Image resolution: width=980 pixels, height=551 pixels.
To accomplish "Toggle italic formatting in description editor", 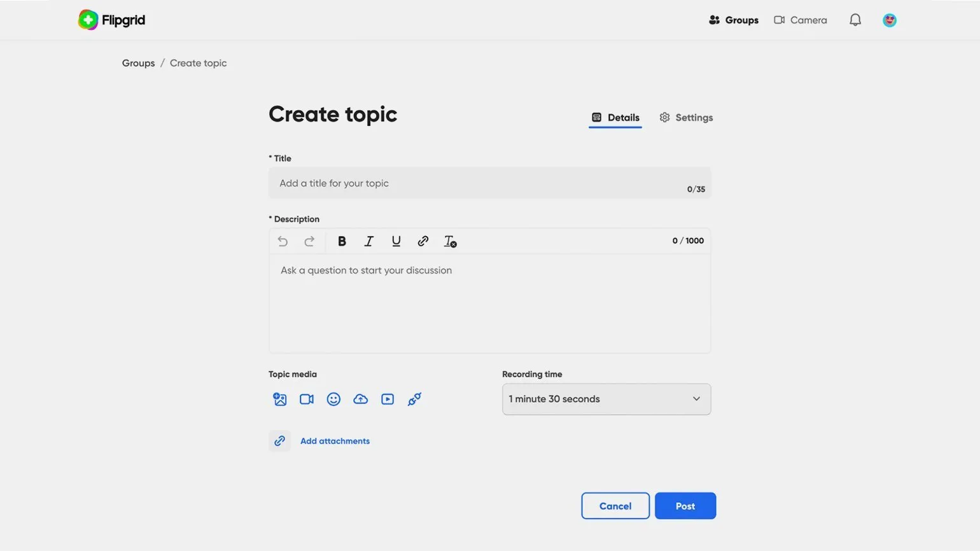I will (x=368, y=241).
